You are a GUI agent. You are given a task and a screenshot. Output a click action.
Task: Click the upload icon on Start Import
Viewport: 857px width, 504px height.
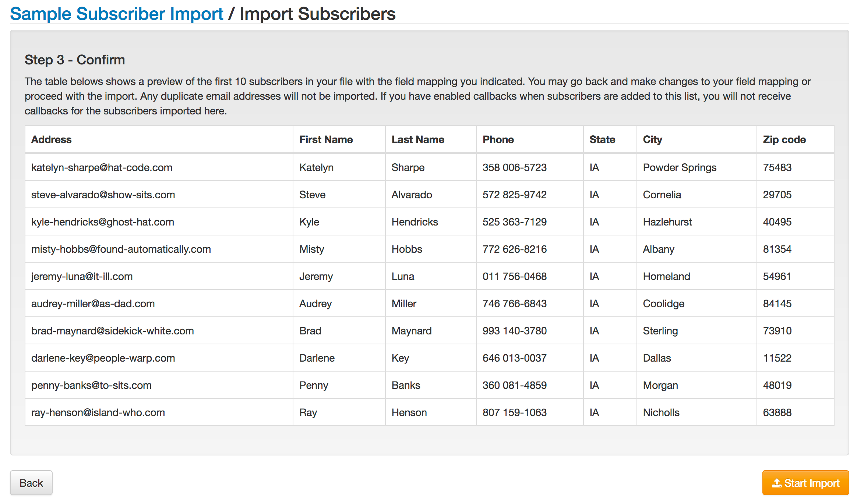tap(777, 483)
